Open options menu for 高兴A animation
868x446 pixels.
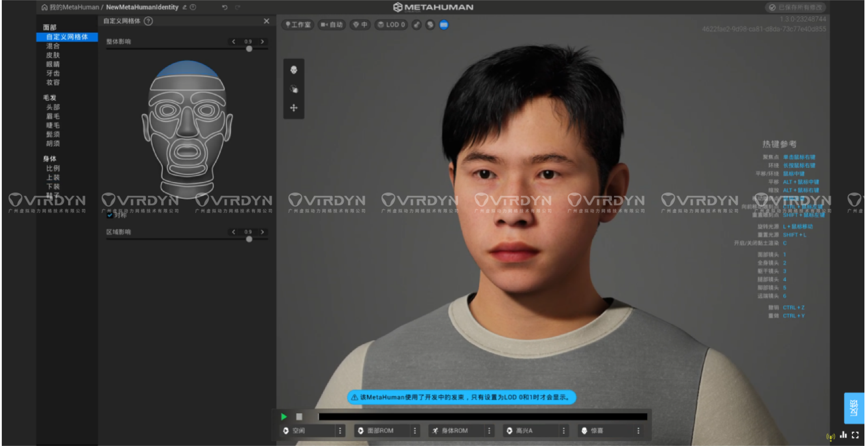pos(564,430)
